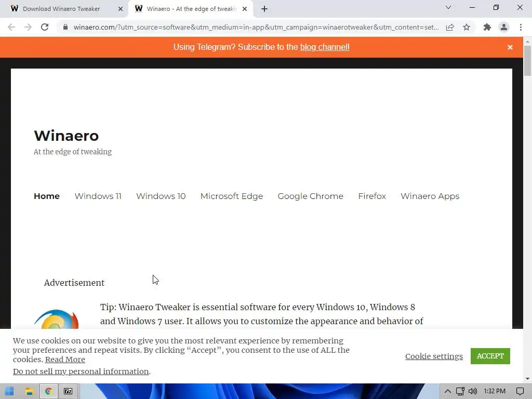Open the Firefox menu section

click(372, 196)
